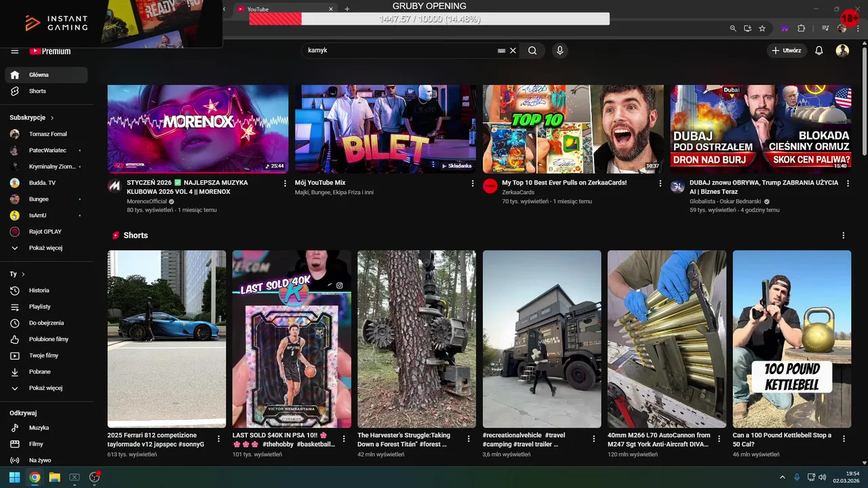868x488 pixels.
Task: Open the PatecWariatec channel
Action: click(46, 150)
